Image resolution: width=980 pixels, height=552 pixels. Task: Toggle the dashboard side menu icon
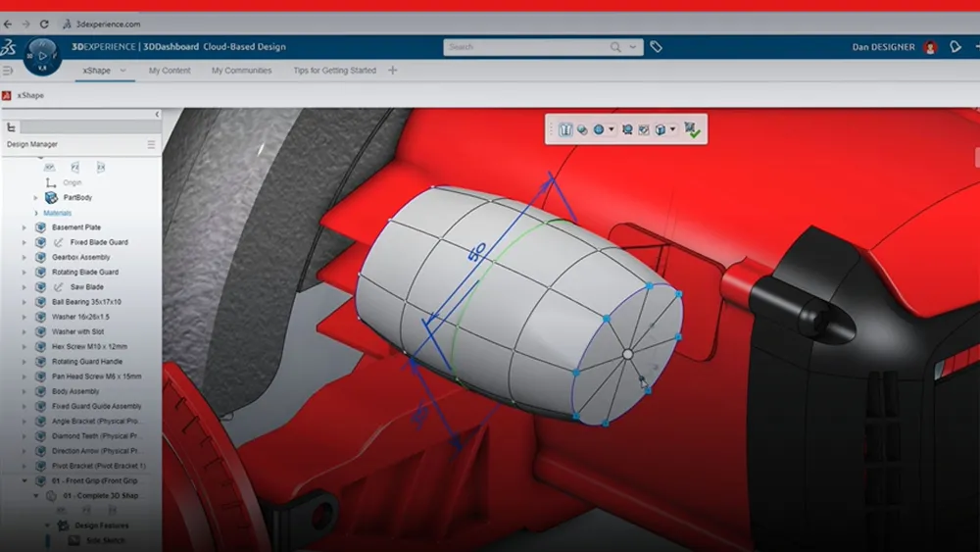[8, 71]
